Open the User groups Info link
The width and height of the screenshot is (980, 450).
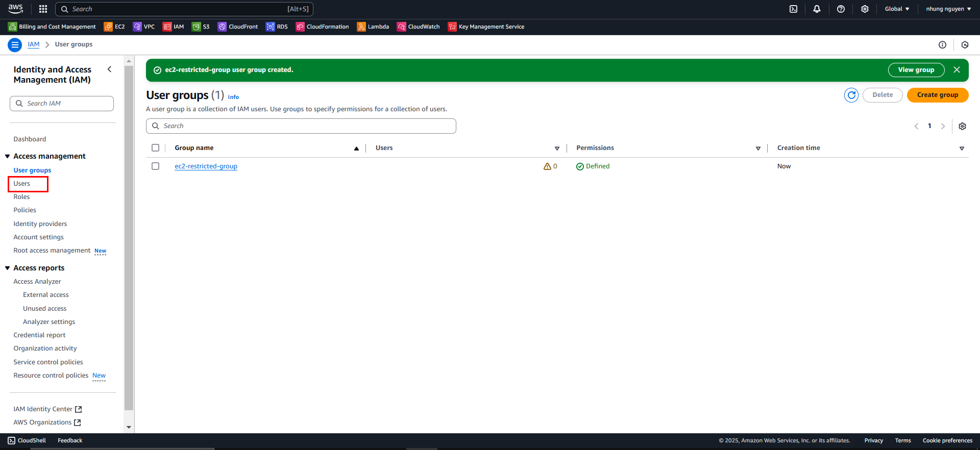tap(233, 97)
